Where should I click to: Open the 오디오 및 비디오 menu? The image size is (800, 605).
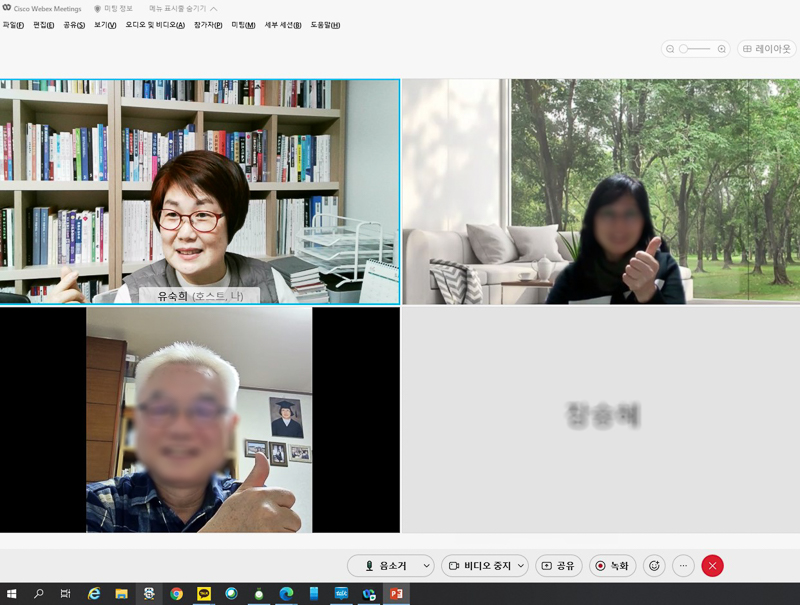click(x=155, y=25)
